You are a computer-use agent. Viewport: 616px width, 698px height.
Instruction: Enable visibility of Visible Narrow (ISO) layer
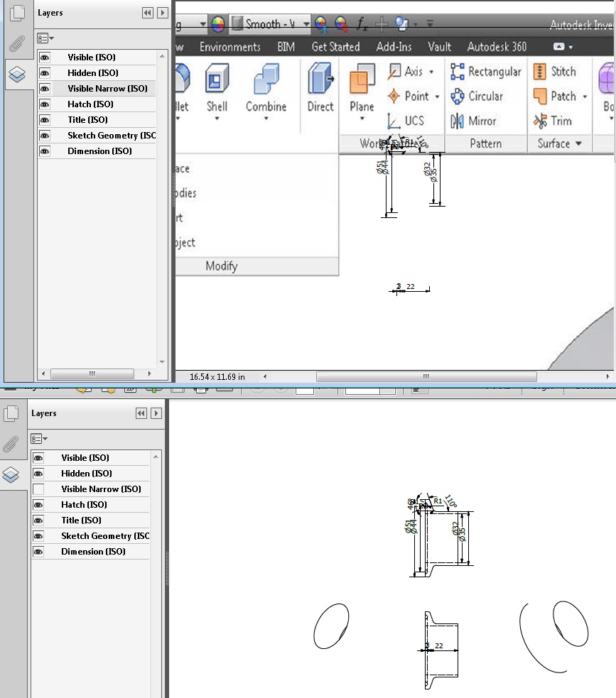(38, 489)
